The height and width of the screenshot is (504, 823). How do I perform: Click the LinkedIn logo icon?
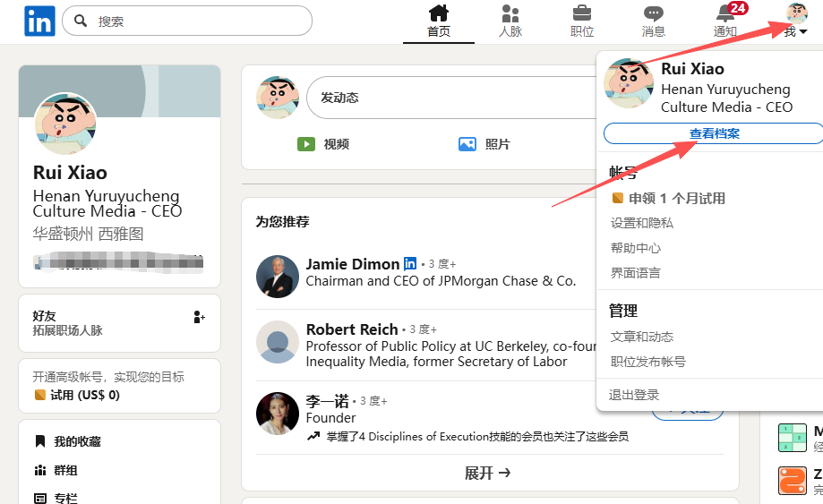point(39,21)
